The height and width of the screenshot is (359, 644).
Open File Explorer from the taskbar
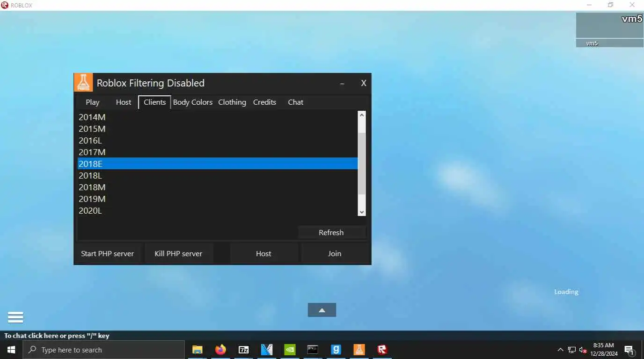tap(198, 350)
